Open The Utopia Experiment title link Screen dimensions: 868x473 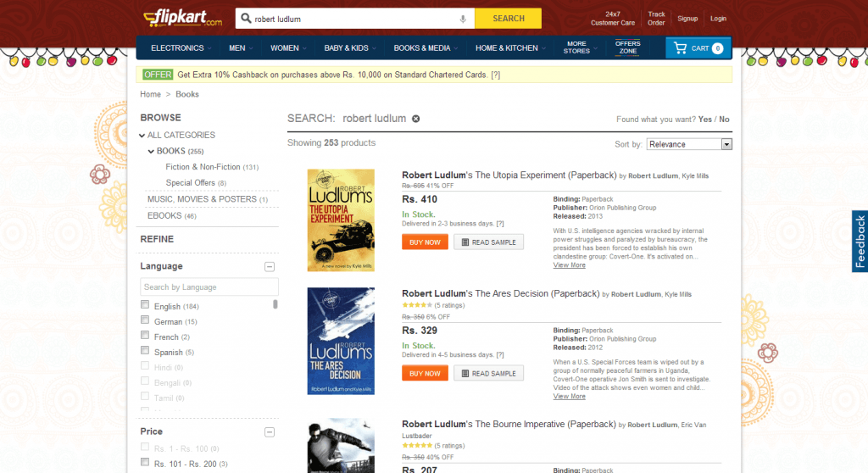509,175
